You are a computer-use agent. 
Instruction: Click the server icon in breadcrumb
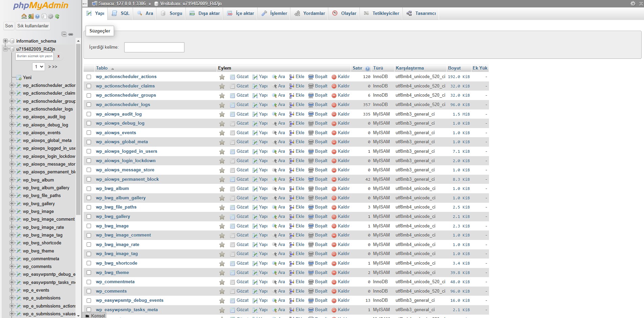(x=95, y=3)
